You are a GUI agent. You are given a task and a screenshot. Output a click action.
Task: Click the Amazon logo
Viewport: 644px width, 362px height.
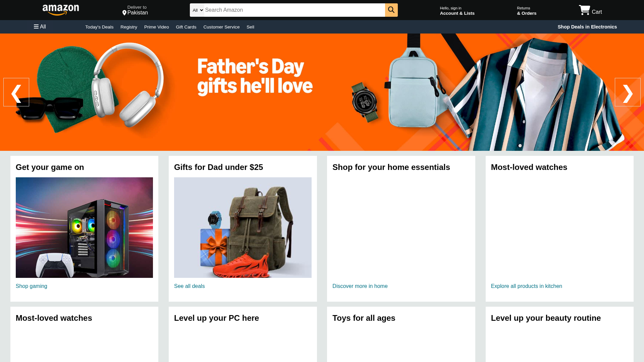click(x=61, y=10)
